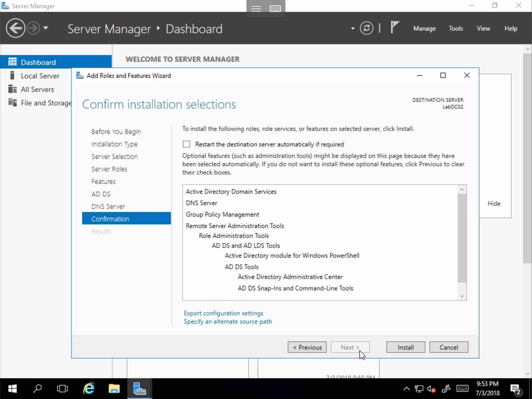Image resolution: width=532 pixels, height=399 pixels.
Task: Click the back arrow in Server Manager header
Action: (15, 28)
